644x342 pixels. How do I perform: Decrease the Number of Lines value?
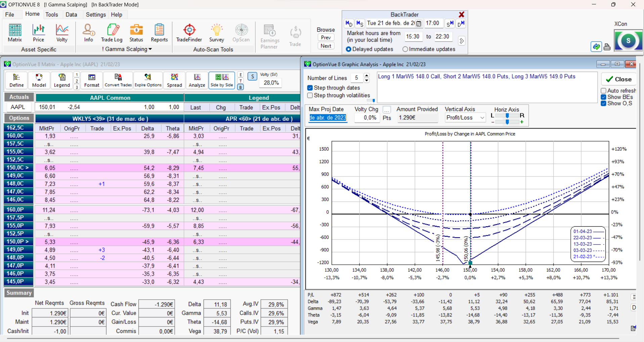(x=367, y=80)
